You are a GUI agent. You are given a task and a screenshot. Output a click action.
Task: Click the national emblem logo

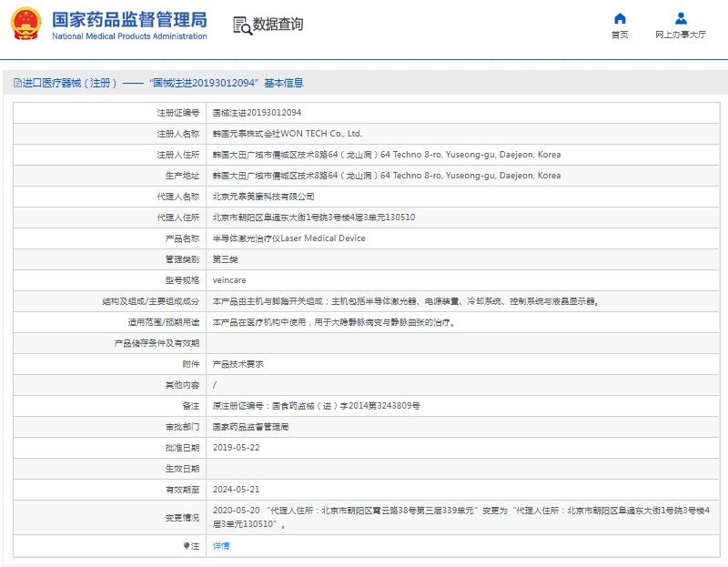point(25,24)
